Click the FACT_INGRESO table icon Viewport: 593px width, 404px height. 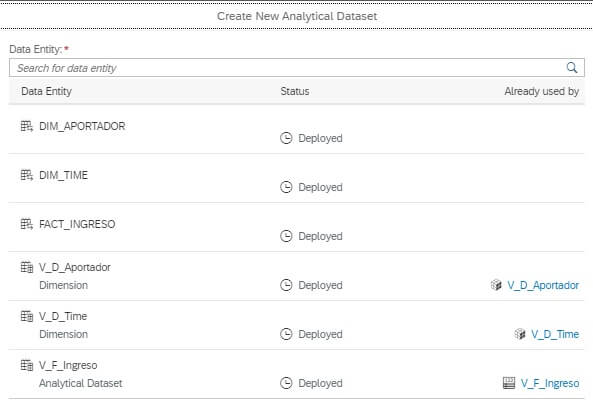point(26,224)
